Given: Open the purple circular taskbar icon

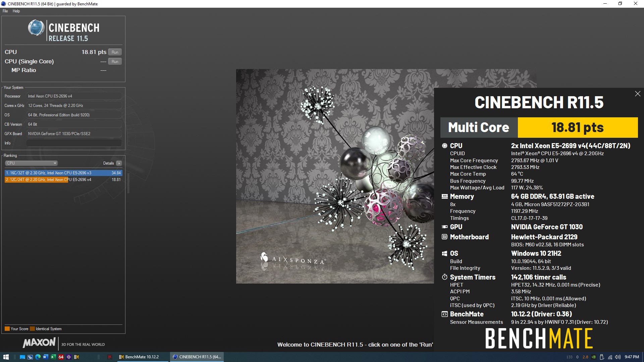Looking at the screenshot, I should point(69,357).
